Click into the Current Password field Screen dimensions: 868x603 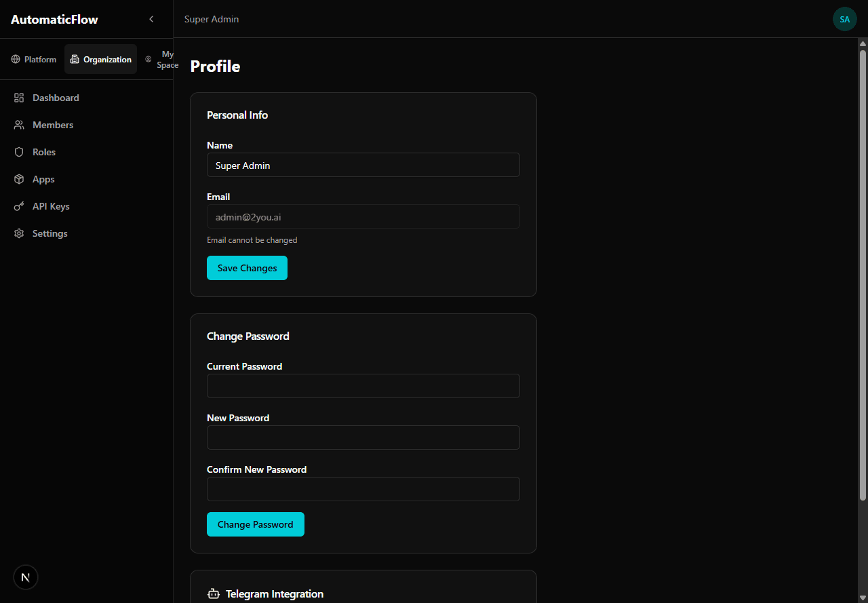[x=363, y=386]
